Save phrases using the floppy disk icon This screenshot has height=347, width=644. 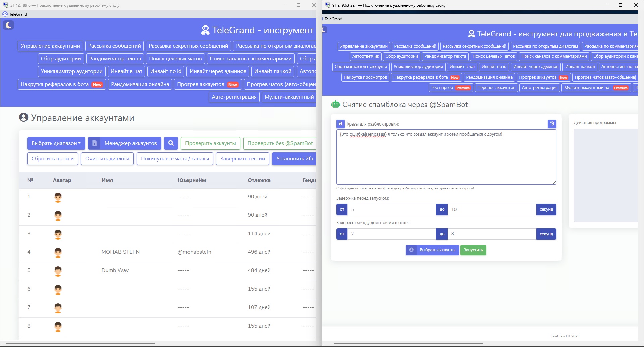click(340, 124)
